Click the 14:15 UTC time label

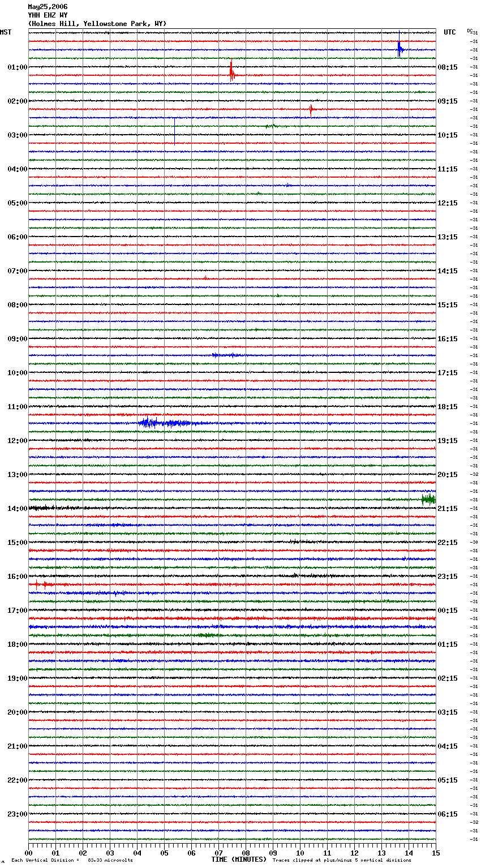[x=448, y=271]
